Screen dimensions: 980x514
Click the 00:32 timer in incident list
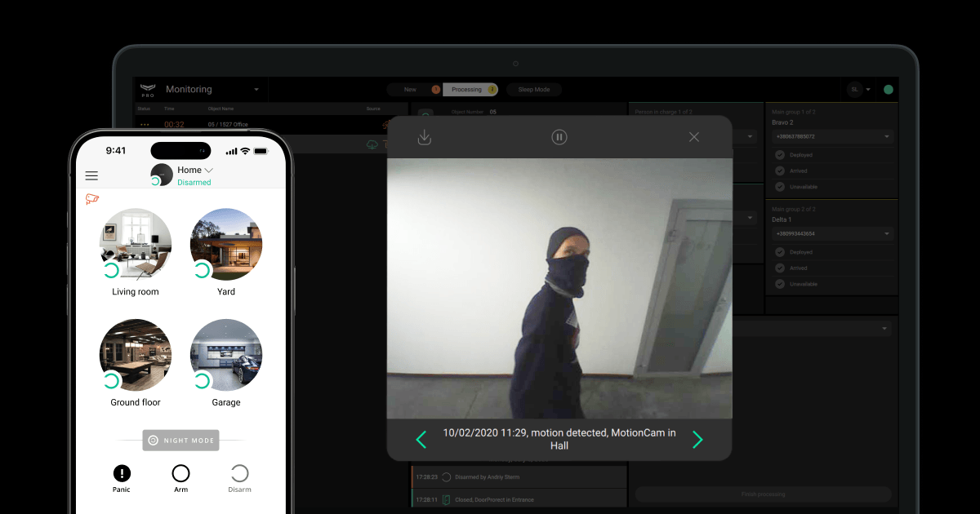(174, 125)
